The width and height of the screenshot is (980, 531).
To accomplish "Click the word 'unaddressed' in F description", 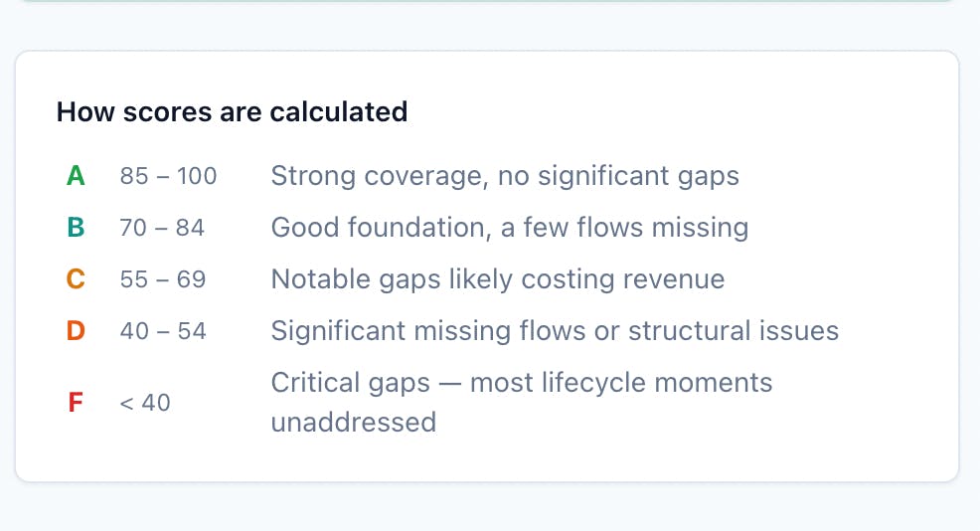I will pyautogui.click(x=353, y=423).
